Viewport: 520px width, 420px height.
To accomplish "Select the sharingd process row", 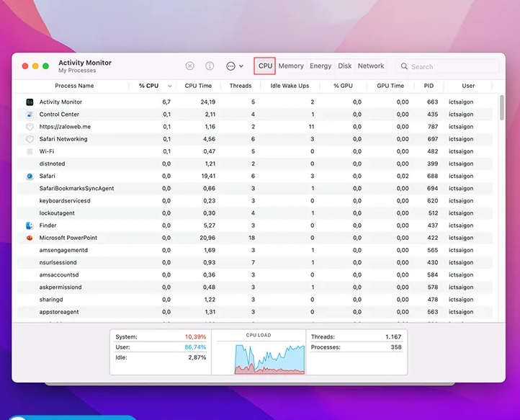I will pyautogui.click(x=255, y=300).
